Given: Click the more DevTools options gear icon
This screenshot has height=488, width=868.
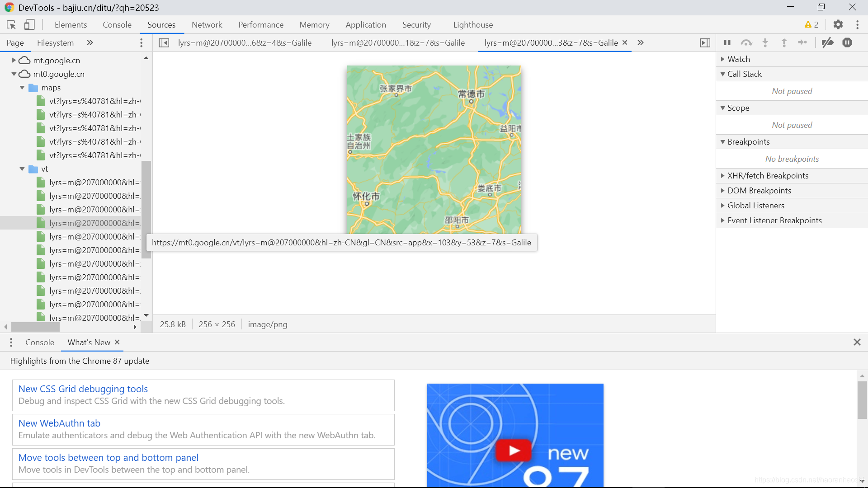Looking at the screenshot, I should 839,24.
